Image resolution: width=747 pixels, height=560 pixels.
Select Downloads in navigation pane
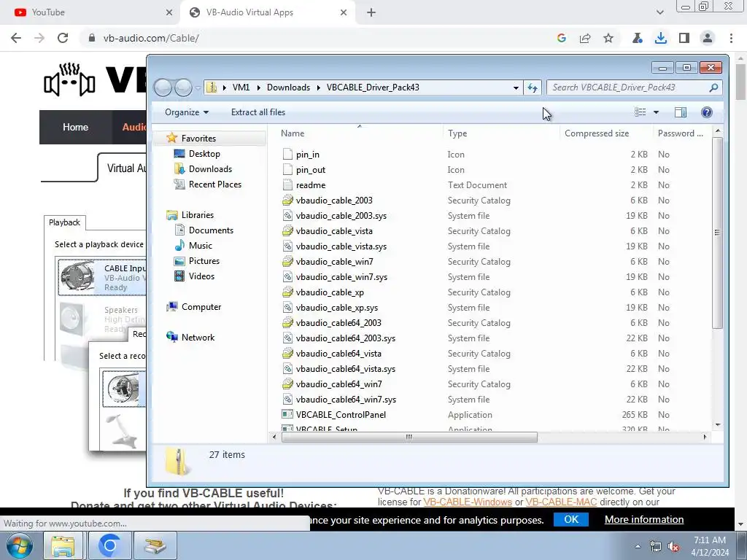tap(210, 169)
